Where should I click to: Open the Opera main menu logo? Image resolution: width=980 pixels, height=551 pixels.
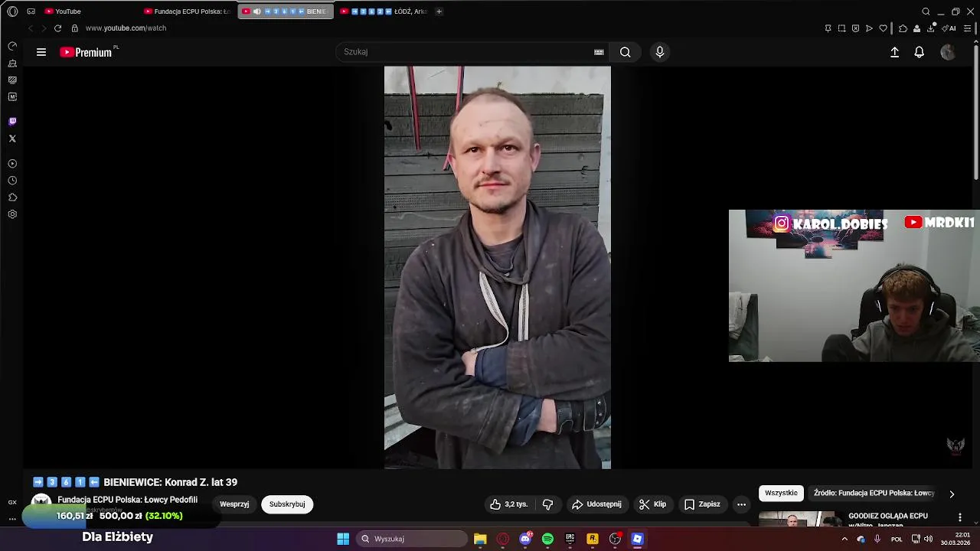12,11
